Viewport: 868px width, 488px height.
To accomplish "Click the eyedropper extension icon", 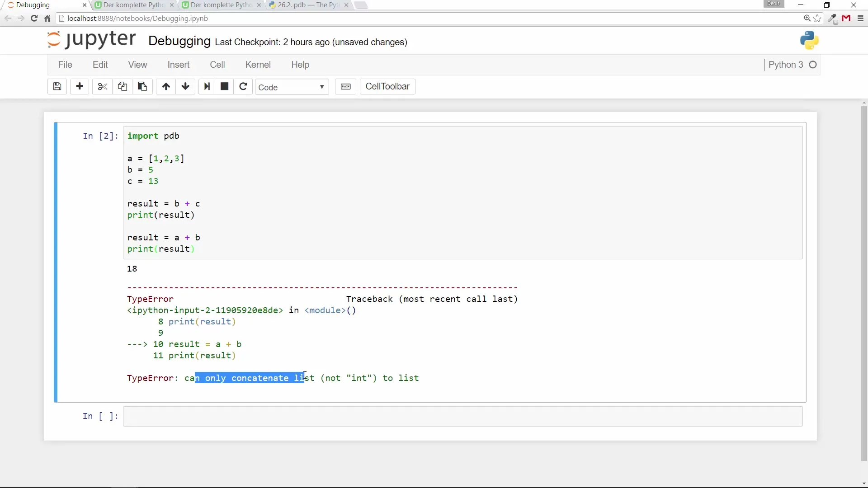I will pos(832,19).
